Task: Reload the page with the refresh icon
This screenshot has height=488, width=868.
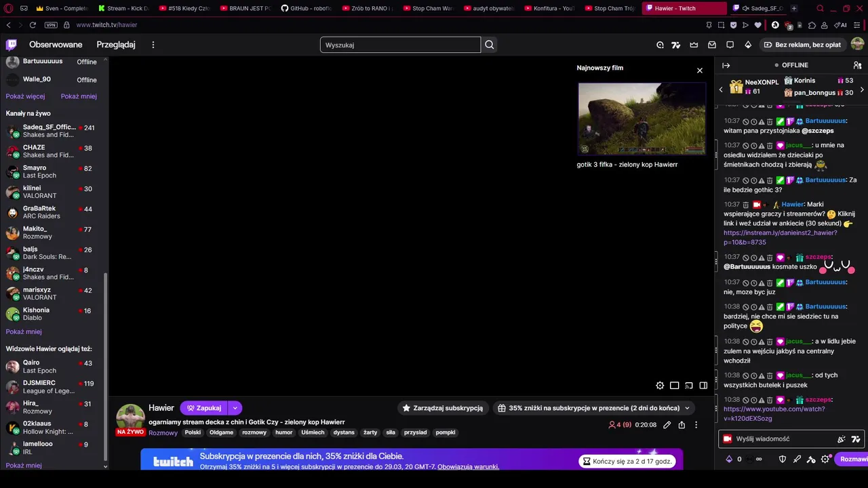Action: (x=33, y=25)
